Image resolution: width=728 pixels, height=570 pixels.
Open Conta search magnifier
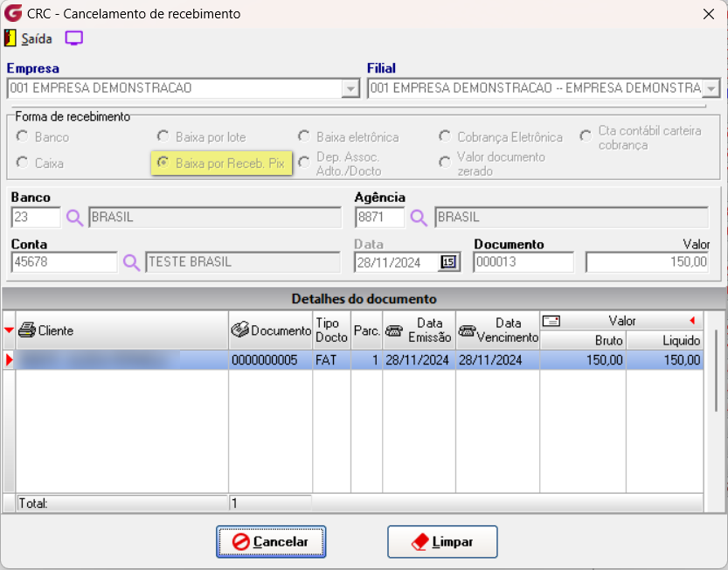pos(131,262)
